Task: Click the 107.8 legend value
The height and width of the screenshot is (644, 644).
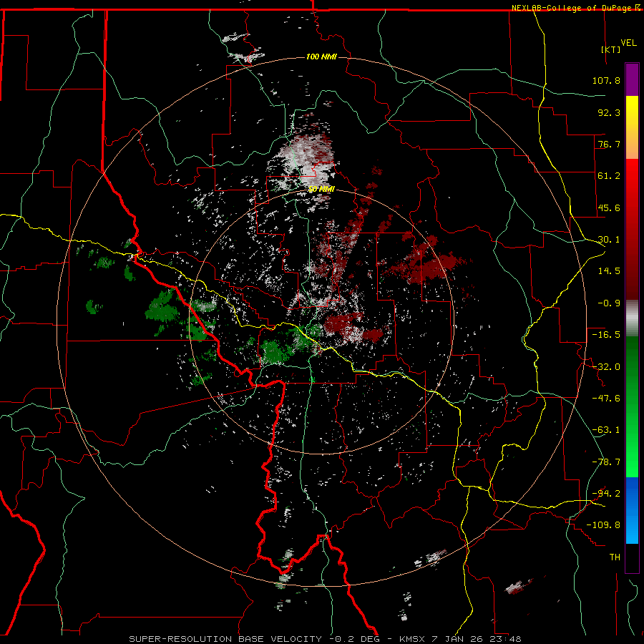Action: pos(606,80)
